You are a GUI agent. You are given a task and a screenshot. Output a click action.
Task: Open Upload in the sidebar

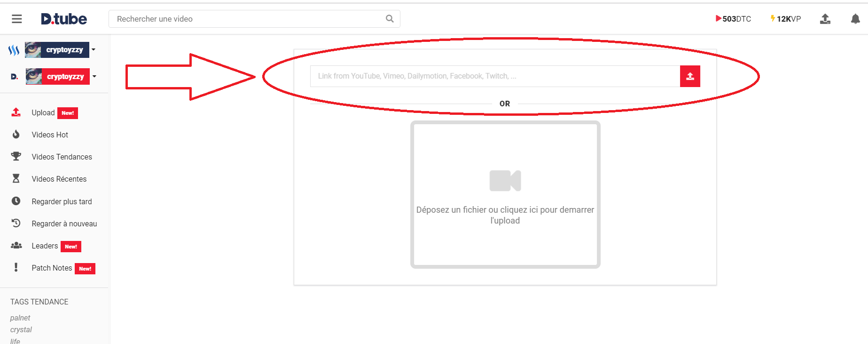click(x=43, y=112)
